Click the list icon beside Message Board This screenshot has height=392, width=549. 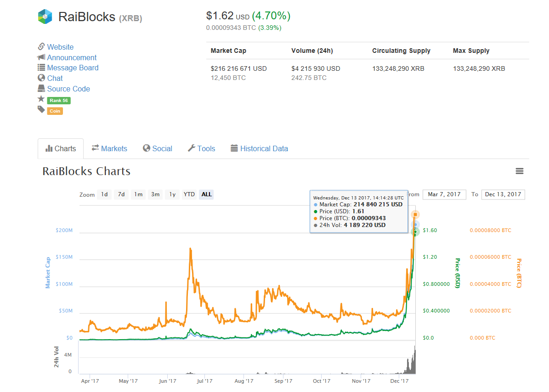(x=41, y=67)
